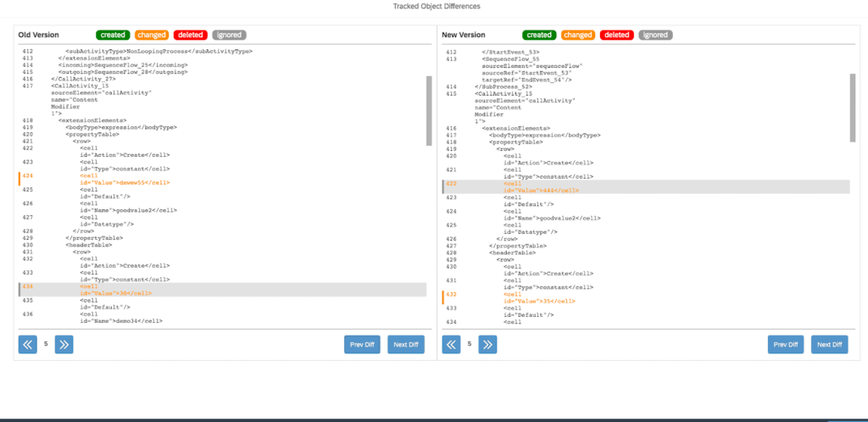Click line number 432 in New Version
The height and width of the screenshot is (422, 868).
coord(451,294)
